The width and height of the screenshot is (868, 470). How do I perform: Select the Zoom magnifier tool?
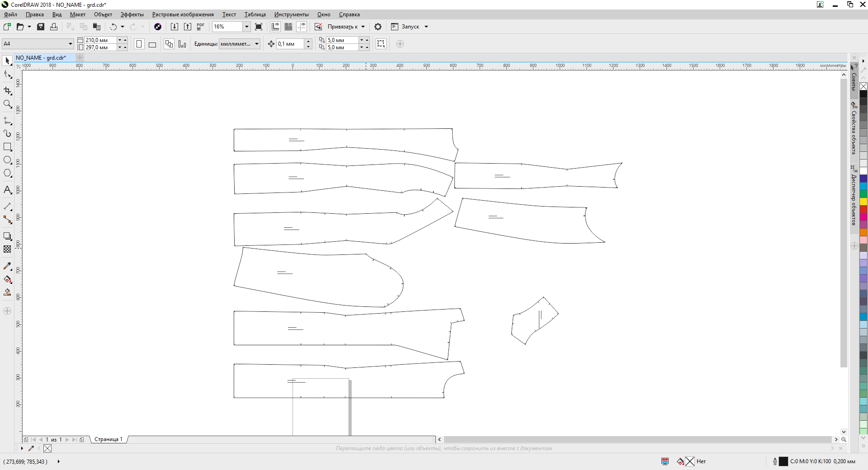pos(7,104)
